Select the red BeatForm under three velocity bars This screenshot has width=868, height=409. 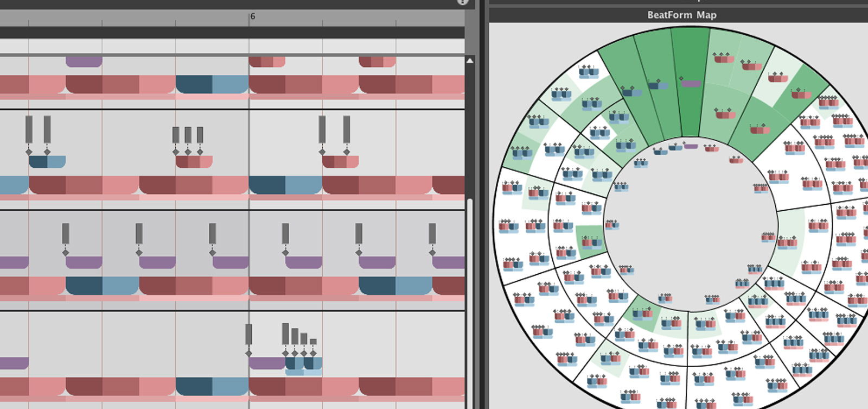[194, 162]
